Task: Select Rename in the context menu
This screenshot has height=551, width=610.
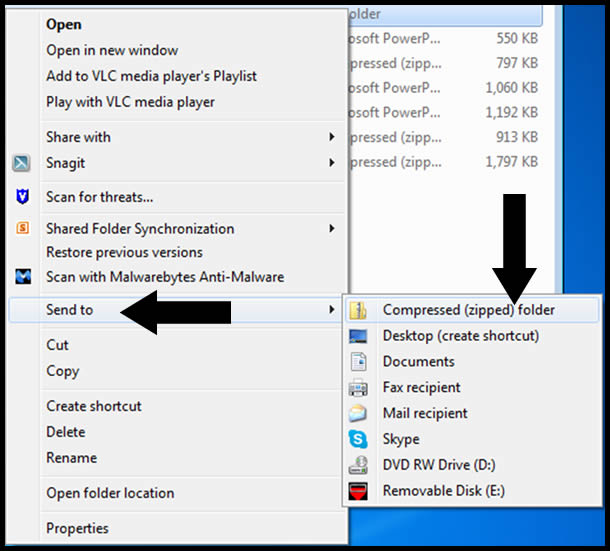Action: [x=72, y=458]
